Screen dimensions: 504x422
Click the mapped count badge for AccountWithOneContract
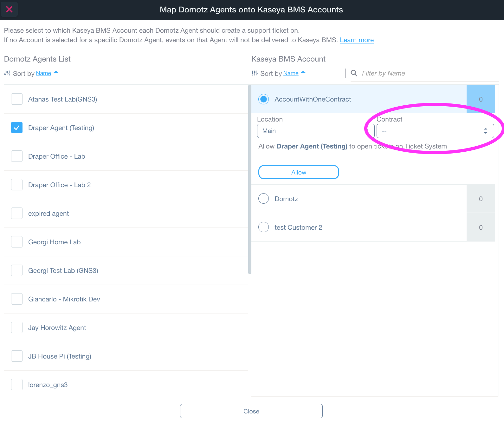tap(481, 99)
